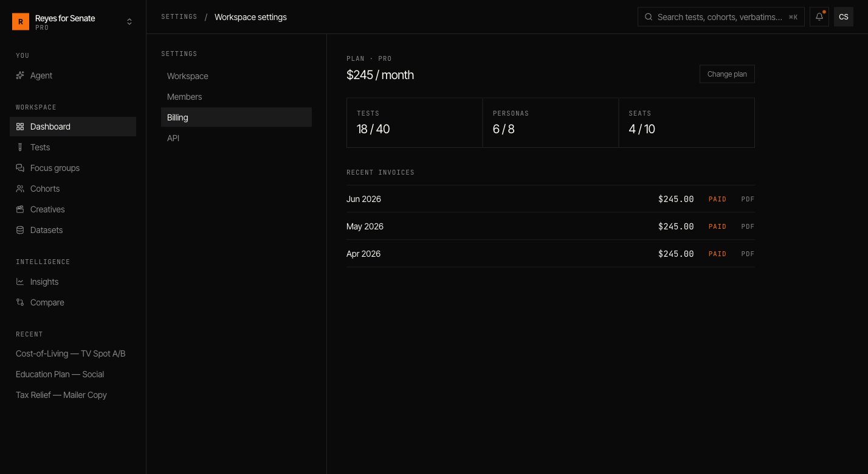Click the $245.00 amount for Jun 2026
The width and height of the screenshot is (868, 474).
click(676, 199)
